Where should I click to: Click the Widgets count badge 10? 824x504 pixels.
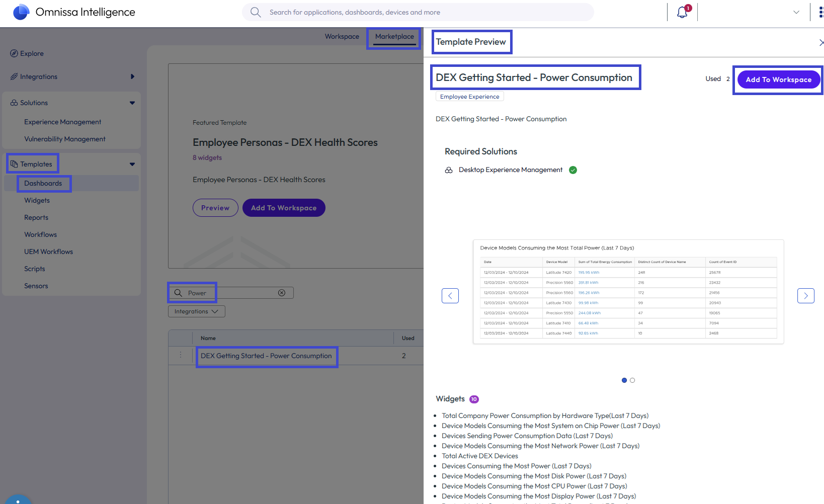click(474, 399)
